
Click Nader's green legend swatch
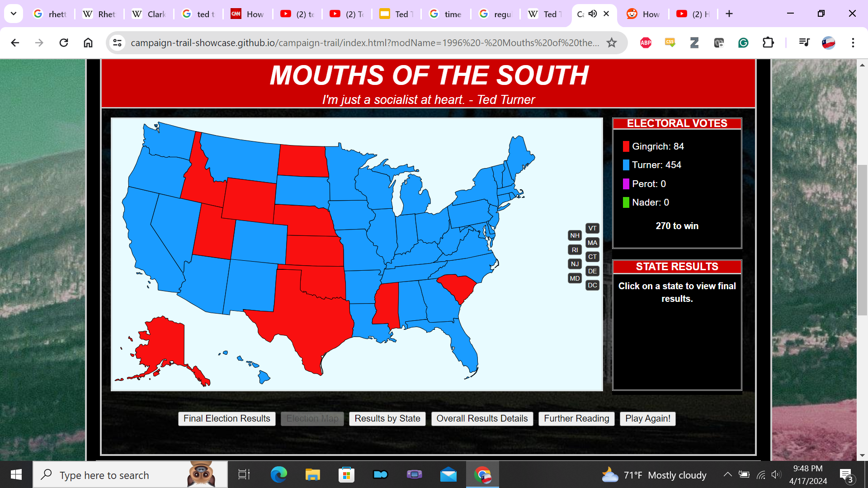(x=626, y=202)
